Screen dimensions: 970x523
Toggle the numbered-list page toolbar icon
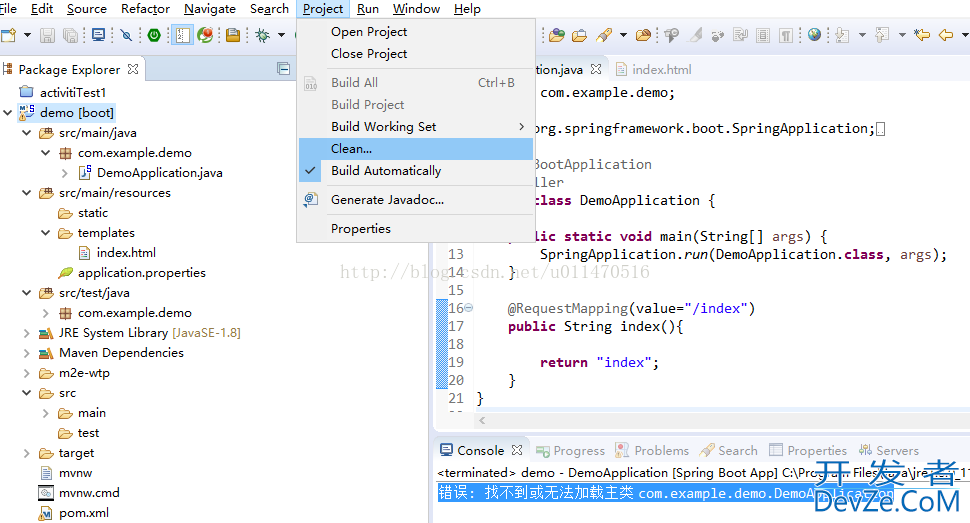coord(182,35)
